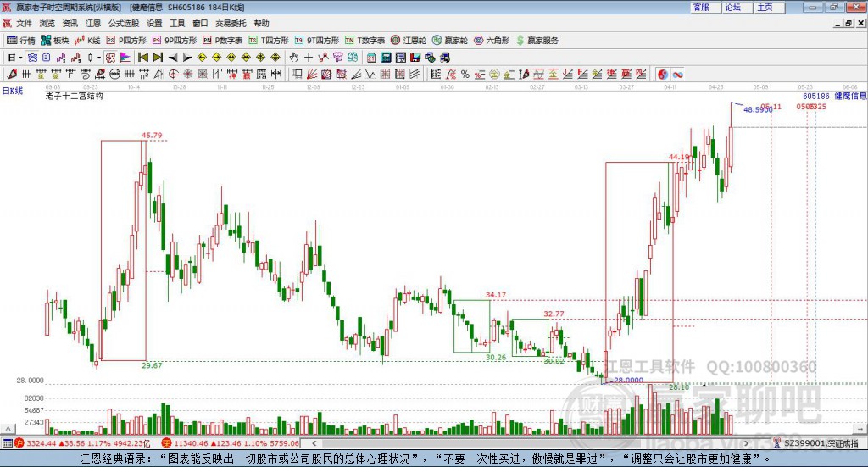Open the calculator icon
The width and height of the screenshot is (868, 467).
pos(386,58)
